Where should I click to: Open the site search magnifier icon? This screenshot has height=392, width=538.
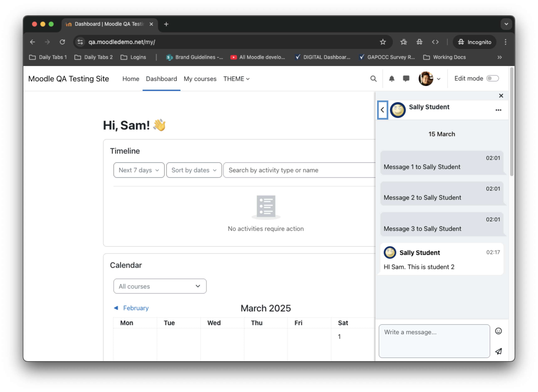pos(373,79)
